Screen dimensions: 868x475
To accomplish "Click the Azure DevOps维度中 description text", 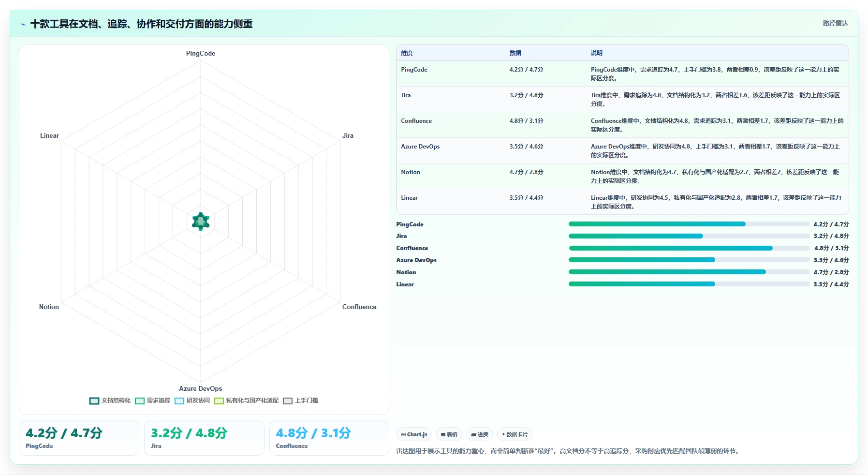I will click(715, 151).
